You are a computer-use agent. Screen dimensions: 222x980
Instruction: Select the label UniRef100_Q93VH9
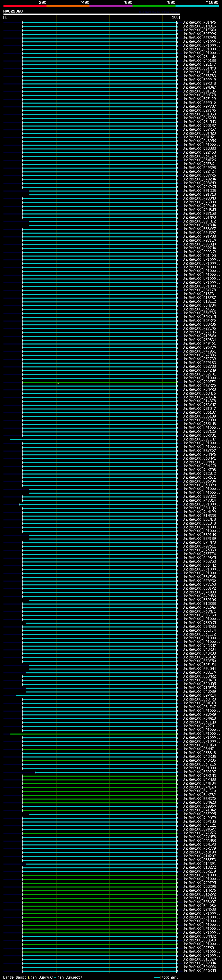click(199, 183)
